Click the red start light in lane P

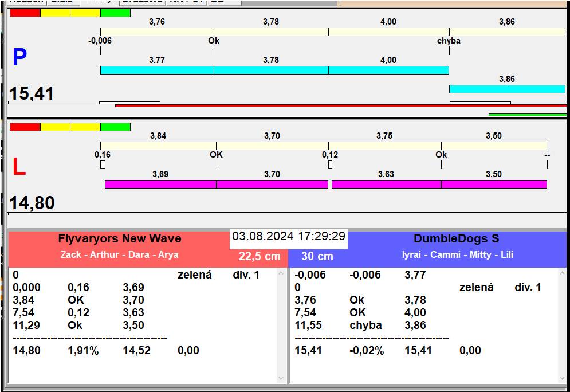[25, 13]
